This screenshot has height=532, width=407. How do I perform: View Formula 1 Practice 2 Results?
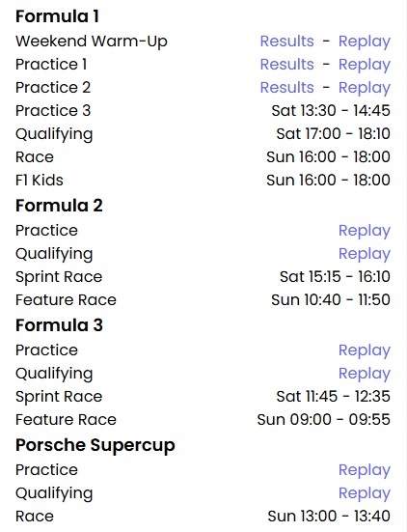(286, 87)
